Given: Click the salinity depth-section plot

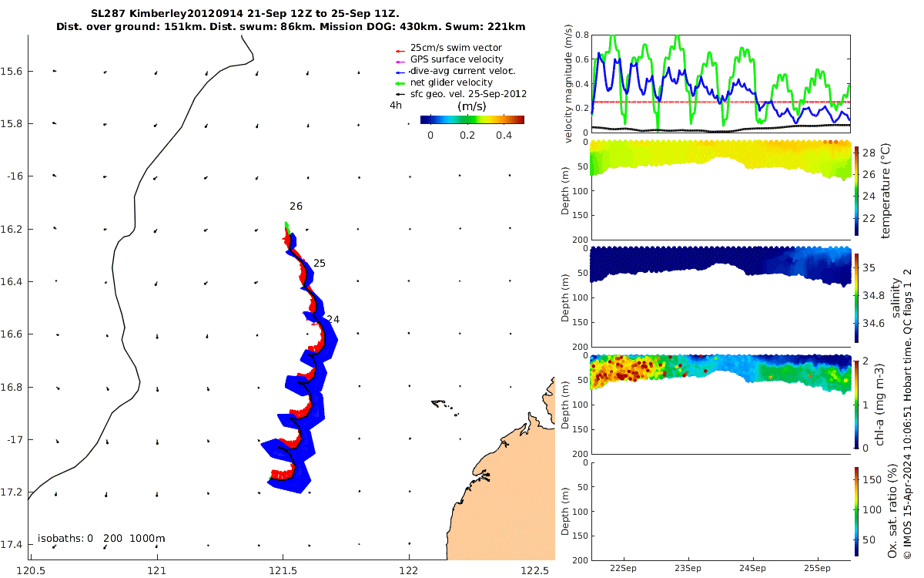Looking at the screenshot, I should 720,297.
